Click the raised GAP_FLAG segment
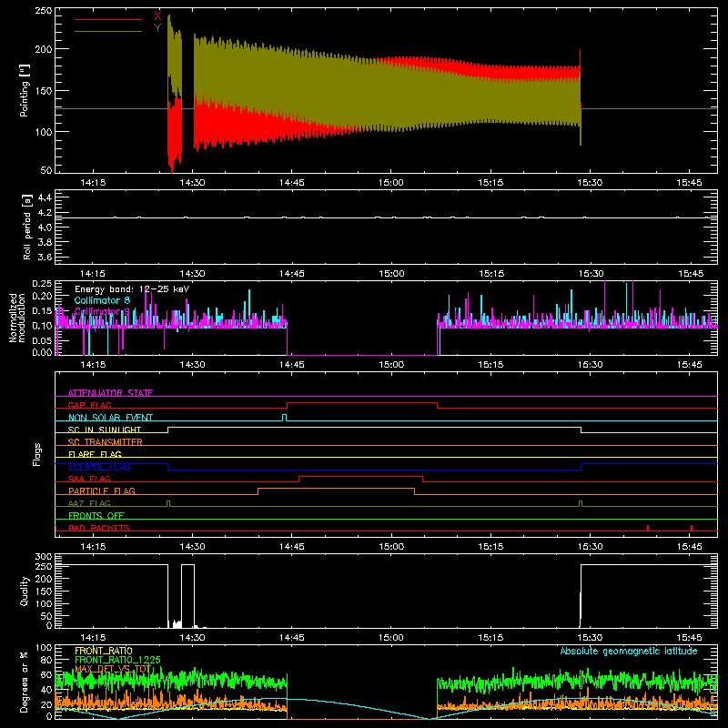The height and width of the screenshot is (728, 728). (362, 403)
